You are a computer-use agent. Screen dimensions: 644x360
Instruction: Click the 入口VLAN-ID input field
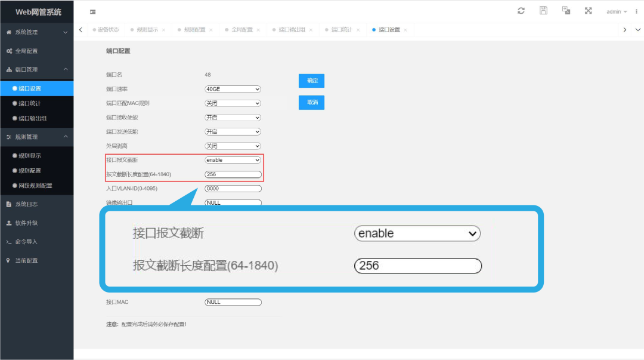click(233, 188)
